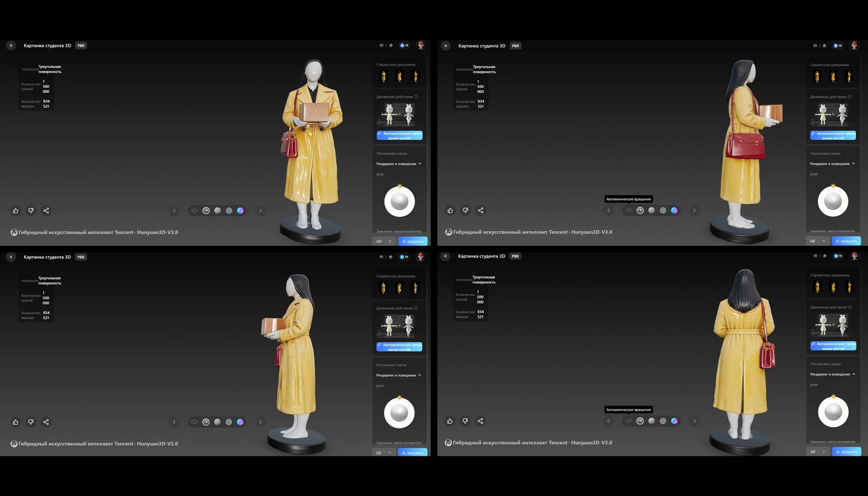Screen dimensions: 868x496
Task: Open the user avatar in the front-view window
Action: pos(421,45)
